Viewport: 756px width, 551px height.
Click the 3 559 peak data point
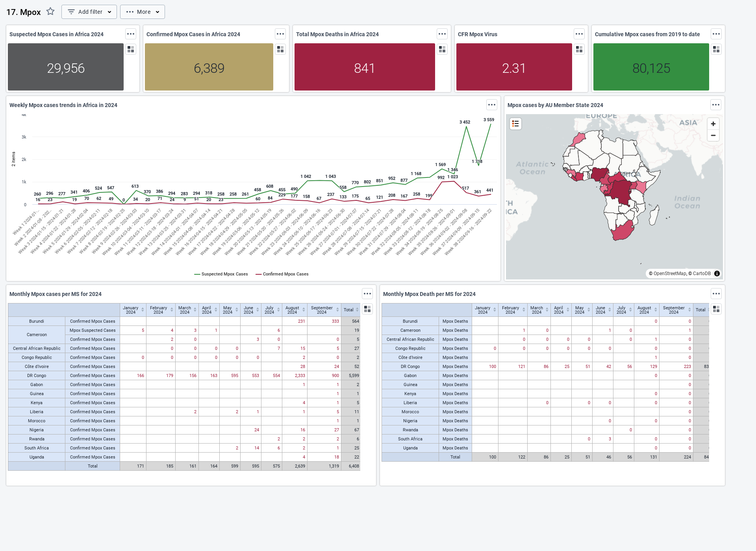[491, 124]
